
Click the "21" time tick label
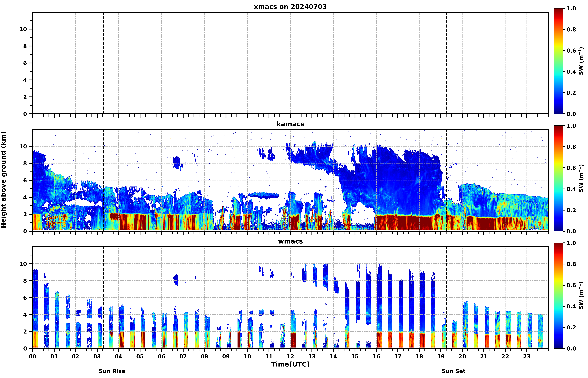pos(484,356)
